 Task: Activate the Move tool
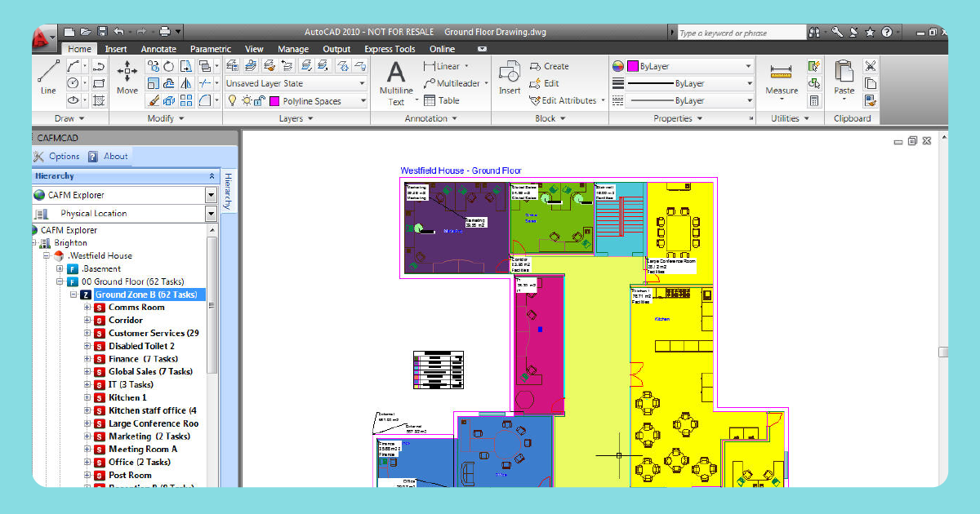click(x=127, y=77)
